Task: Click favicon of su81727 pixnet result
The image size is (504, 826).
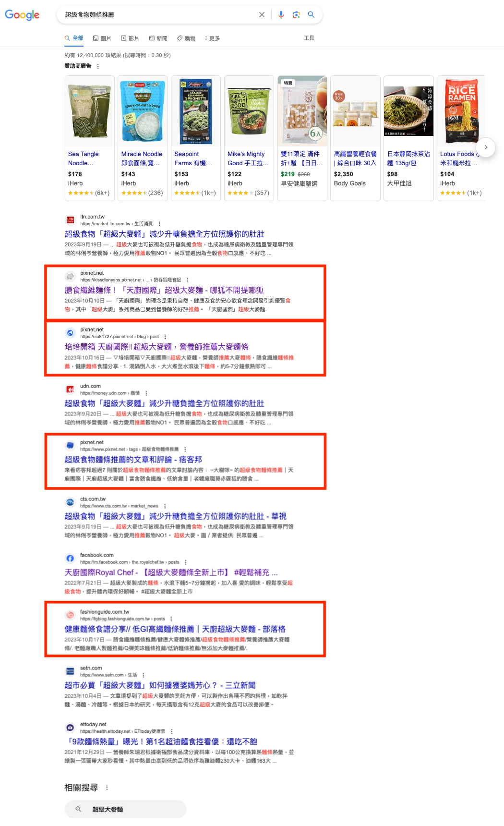Action: point(70,333)
